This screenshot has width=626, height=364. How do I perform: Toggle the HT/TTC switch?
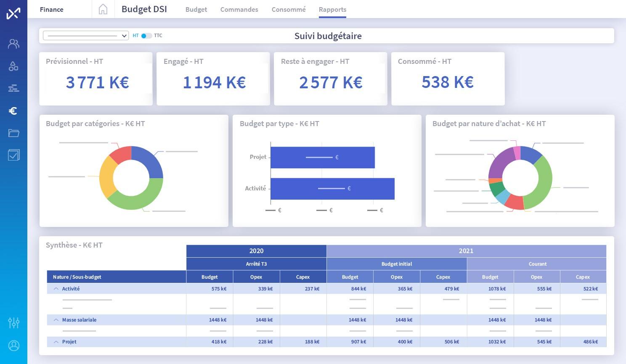(x=146, y=36)
